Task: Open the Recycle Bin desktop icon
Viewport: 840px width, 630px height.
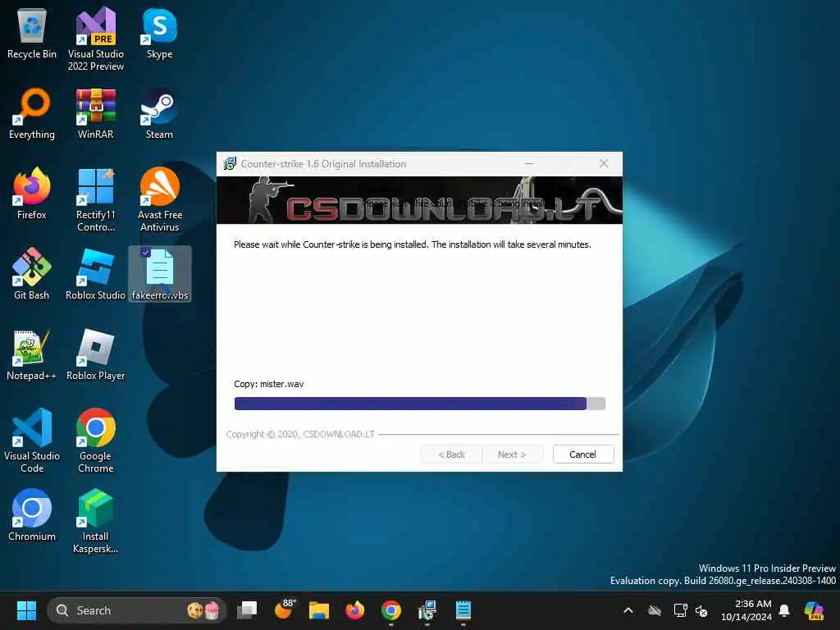Action: coord(32,33)
